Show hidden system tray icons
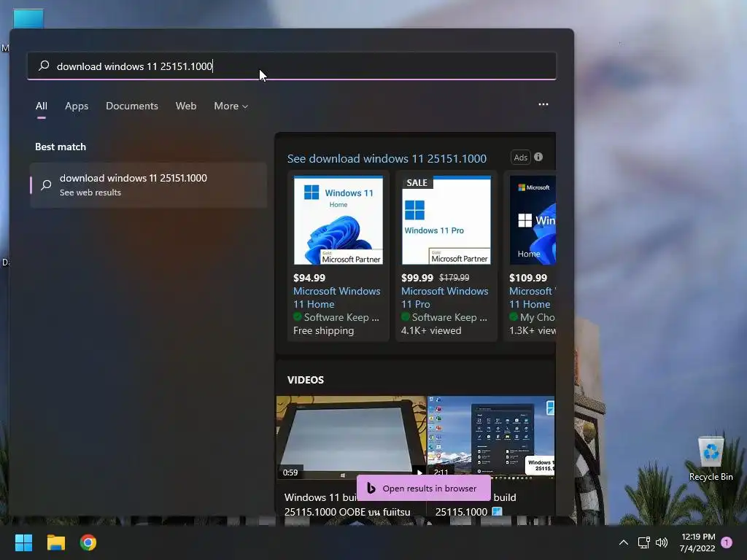The height and width of the screenshot is (560, 747). 623,542
